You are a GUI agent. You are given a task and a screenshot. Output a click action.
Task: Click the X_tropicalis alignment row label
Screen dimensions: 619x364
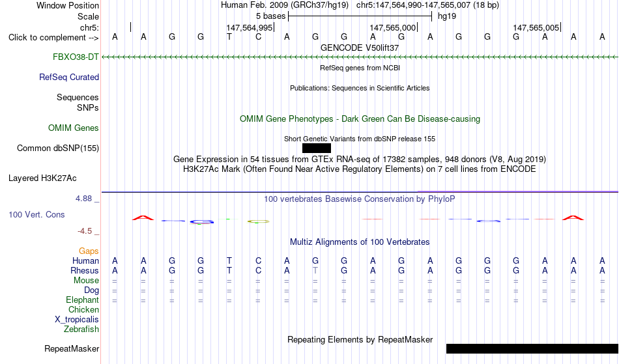(x=77, y=320)
